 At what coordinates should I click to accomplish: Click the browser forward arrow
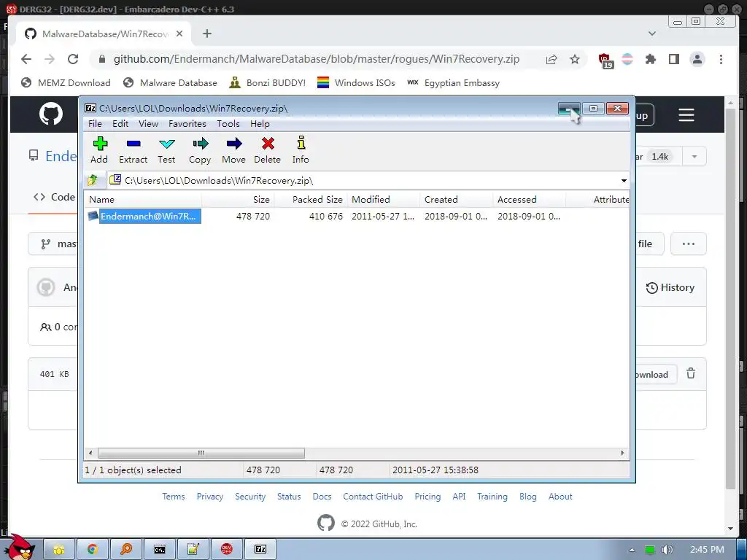pos(50,59)
